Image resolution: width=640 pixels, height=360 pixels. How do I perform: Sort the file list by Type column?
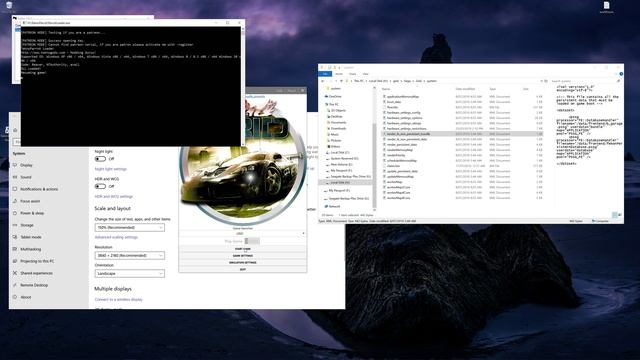coord(493,89)
